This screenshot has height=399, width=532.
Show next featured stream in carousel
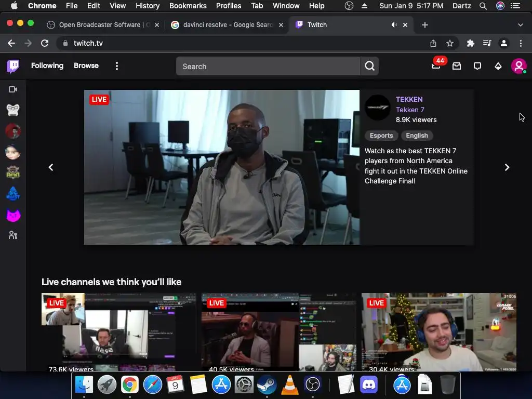(x=507, y=167)
